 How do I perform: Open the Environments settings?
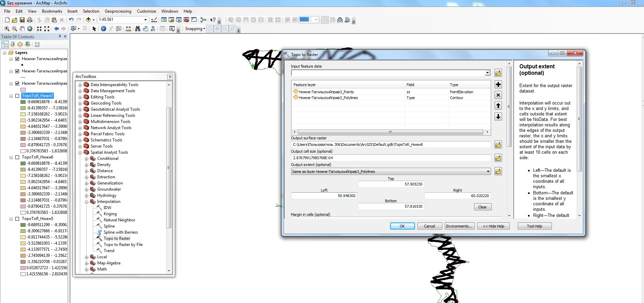click(459, 226)
